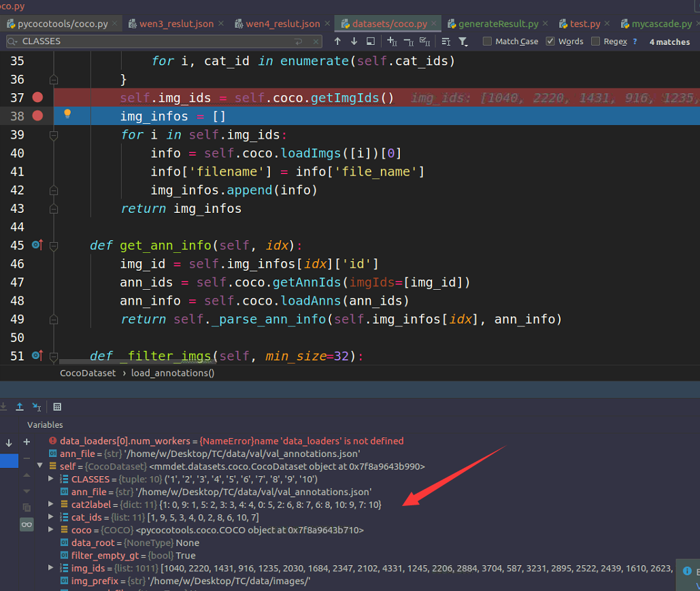This screenshot has height=591, width=700.
Task: Click Run to Cursor debugger icon
Action: (37, 407)
